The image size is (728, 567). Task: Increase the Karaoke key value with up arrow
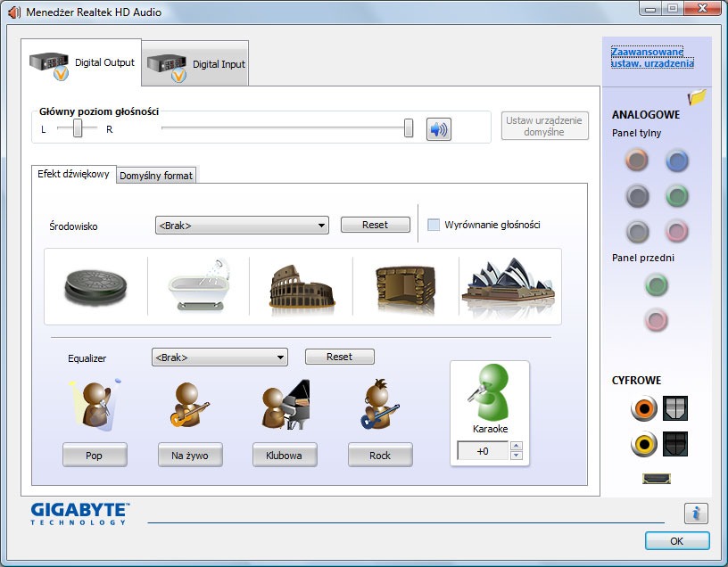click(x=516, y=446)
